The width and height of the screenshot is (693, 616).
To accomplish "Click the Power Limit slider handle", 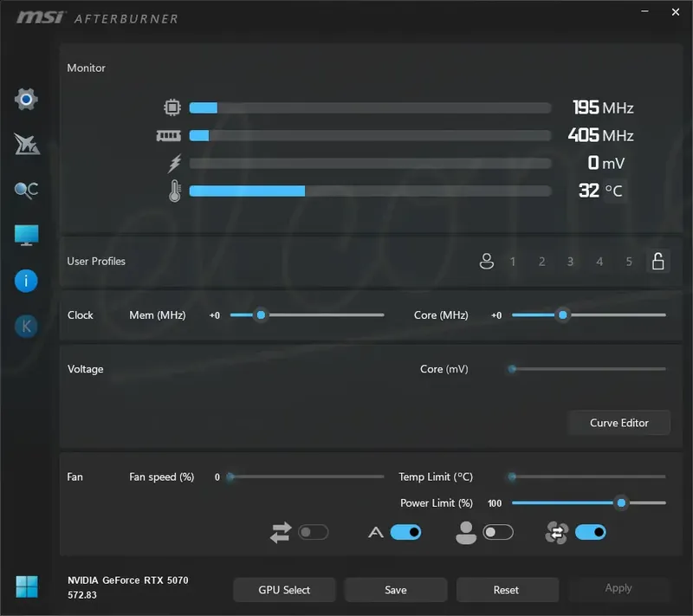I will (621, 503).
